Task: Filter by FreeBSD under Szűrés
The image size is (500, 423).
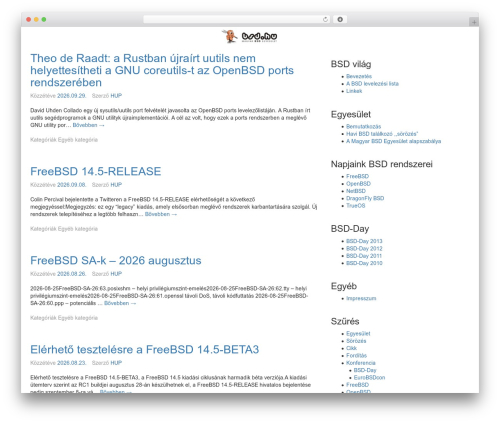Action: pos(357,385)
